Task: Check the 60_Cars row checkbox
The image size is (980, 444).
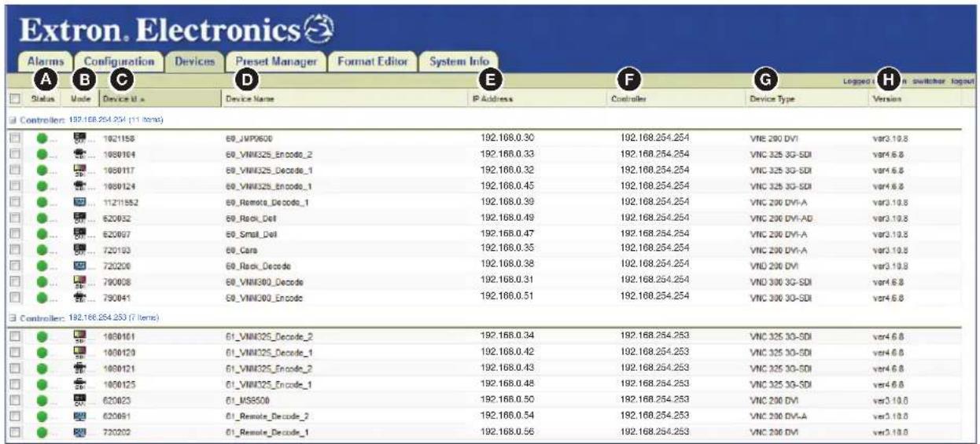Action: point(14,251)
